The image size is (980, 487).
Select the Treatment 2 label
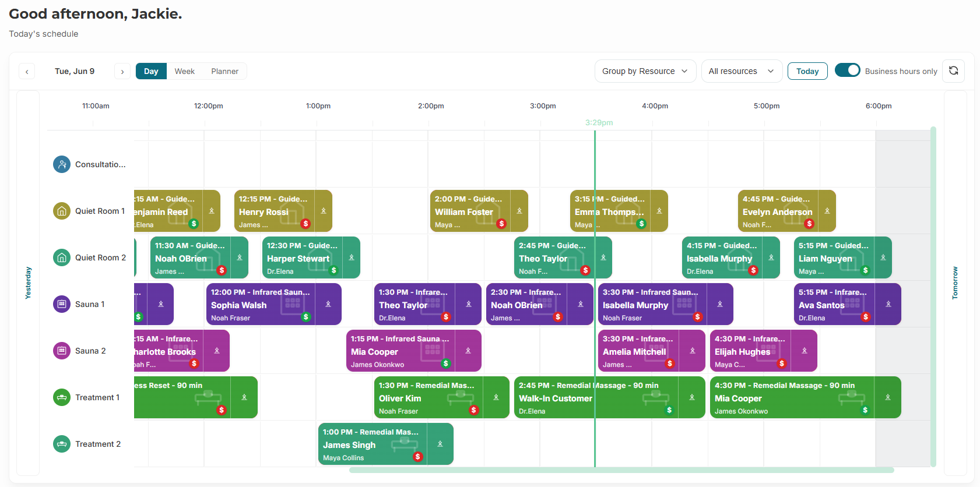coord(98,444)
